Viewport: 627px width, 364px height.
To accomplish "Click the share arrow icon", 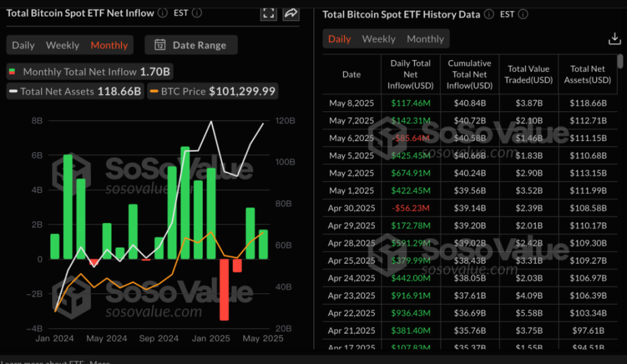I will point(290,13).
